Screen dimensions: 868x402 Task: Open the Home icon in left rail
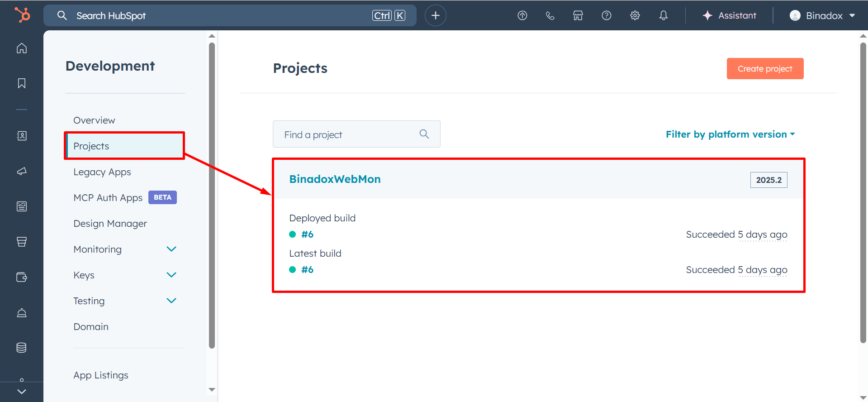pyautogui.click(x=22, y=48)
